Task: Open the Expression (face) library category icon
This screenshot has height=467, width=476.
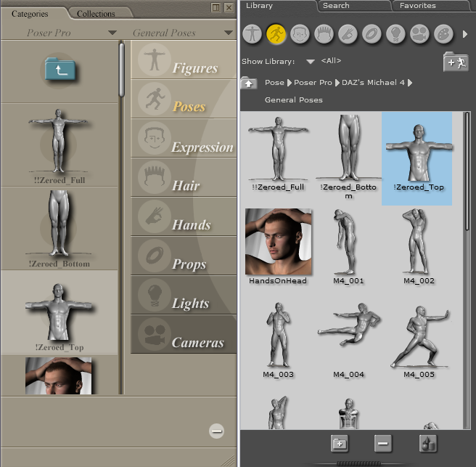Action: click(x=300, y=33)
